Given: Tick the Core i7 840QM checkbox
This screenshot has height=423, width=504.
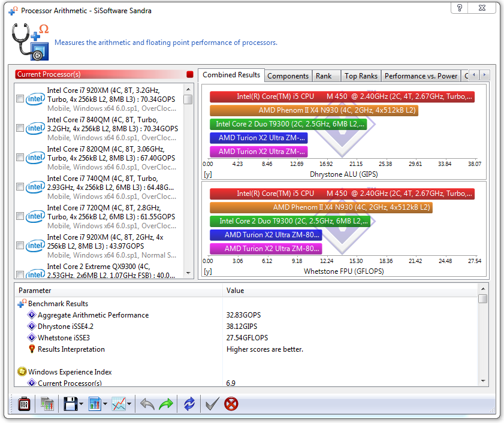Looking at the screenshot, I should pyautogui.click(x=20, y=128).
